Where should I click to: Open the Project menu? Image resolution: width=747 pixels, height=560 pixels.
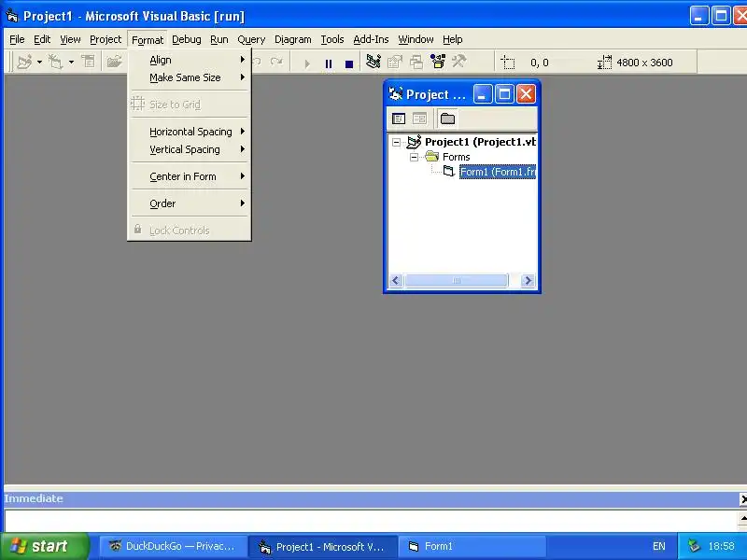point(106,39)
